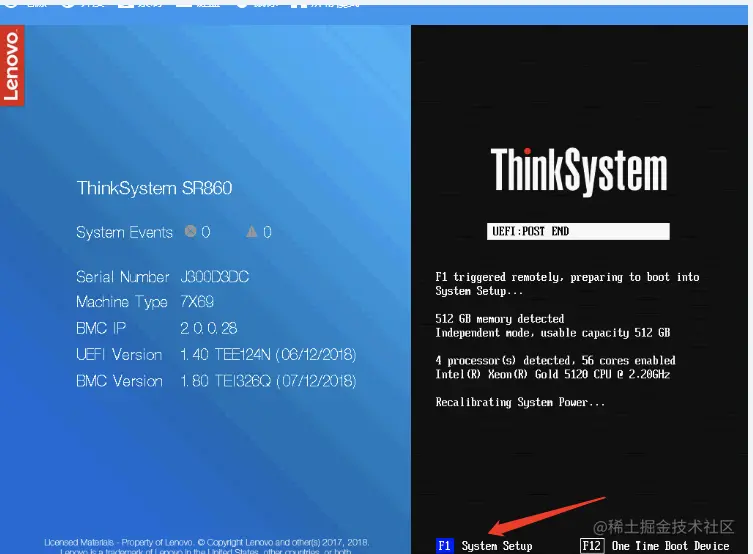Click One Time Boot Device label

tap(670, 546)
